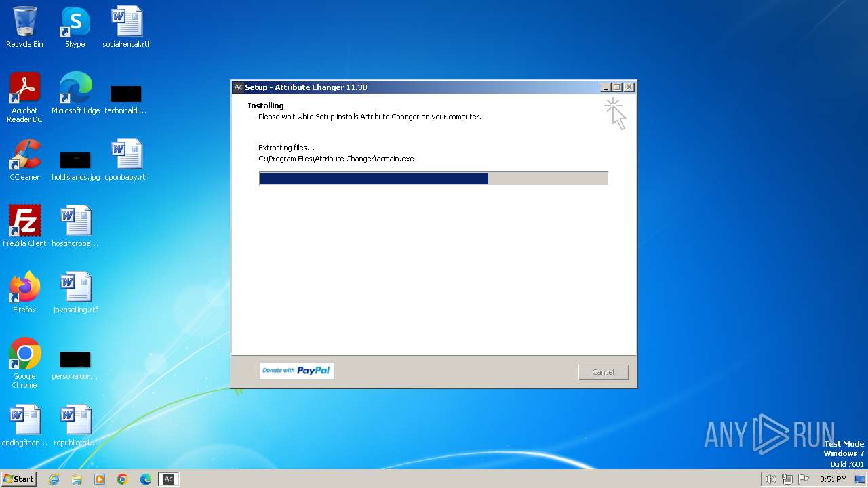This screenshot has height=488, width=868.
Task: Click the network tray icon
Action: (787, 479)
